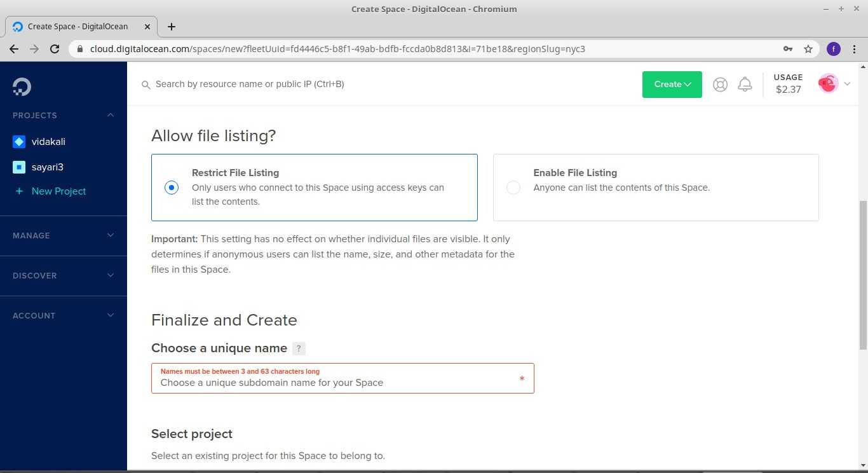Bookmark this page with the star icon
Viewport: 868px width, 473px height.
(x=808, y=49)
